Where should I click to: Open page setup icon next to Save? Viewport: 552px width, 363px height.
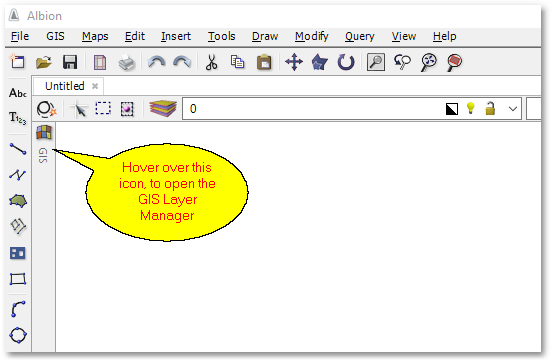(x=100, y=63)
